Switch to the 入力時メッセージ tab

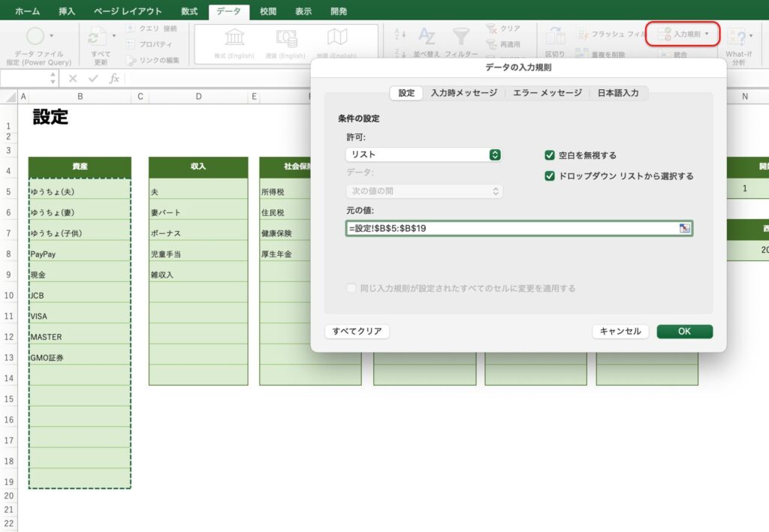click(x=463, y=93)
